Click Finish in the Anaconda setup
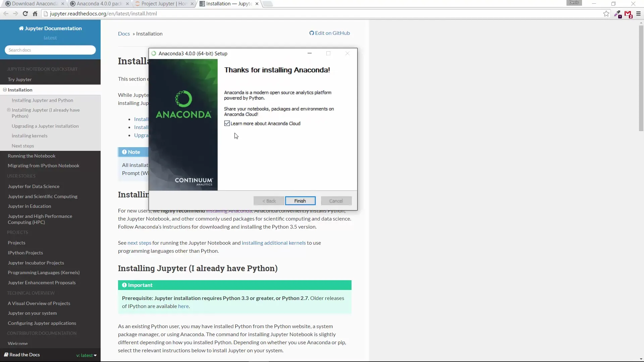The image size is (644, 362). pos(300,201)
